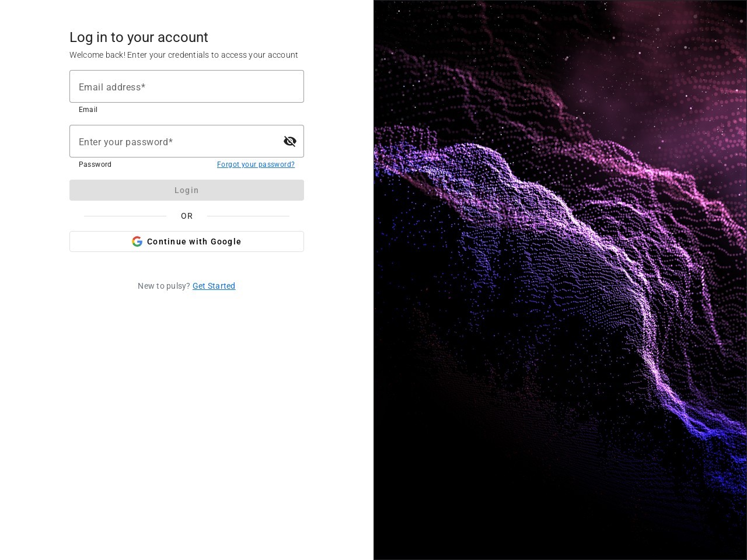The height and width of the screenshot is (560, 747).
Task: Click the OR divider label
Action: click(x=187, y=216)
